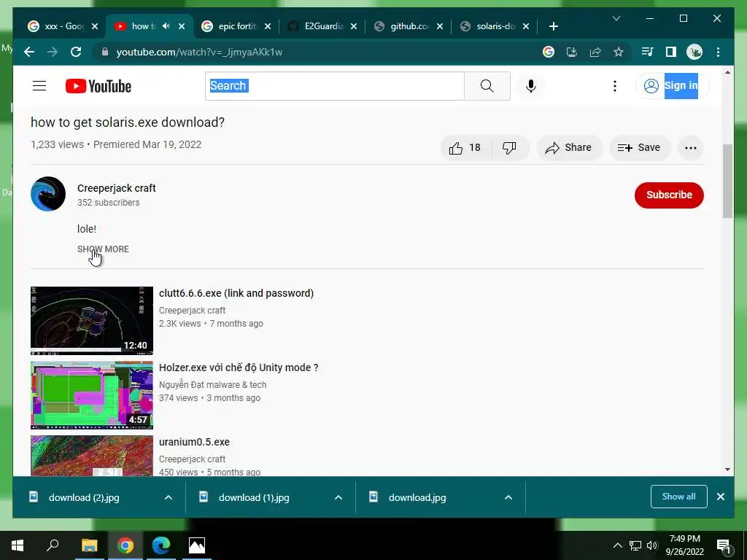The width and height of the screenshot is (747, 560).
Task: Open File Explorer from the taskbar
Action: tap(89, 545)
